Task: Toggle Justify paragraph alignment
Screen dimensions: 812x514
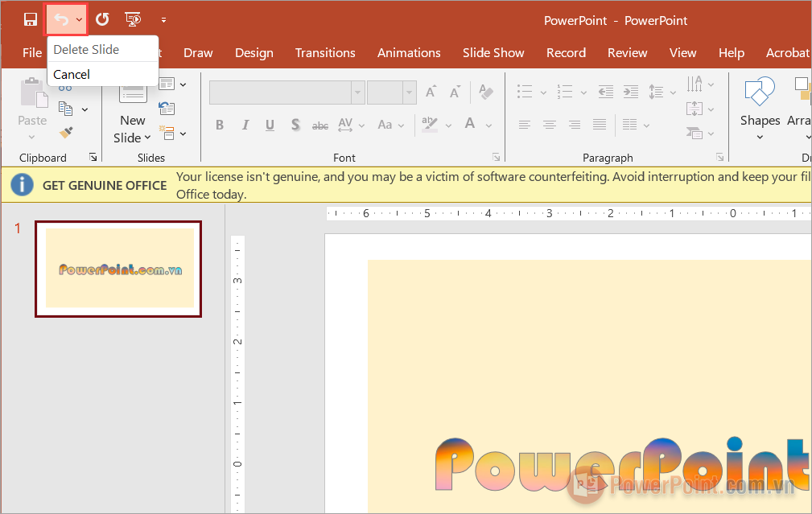Action: 600,125
